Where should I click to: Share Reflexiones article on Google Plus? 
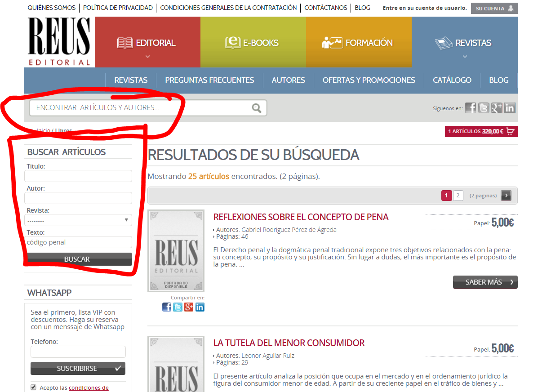pyautogui.click(x=189, y=307)
